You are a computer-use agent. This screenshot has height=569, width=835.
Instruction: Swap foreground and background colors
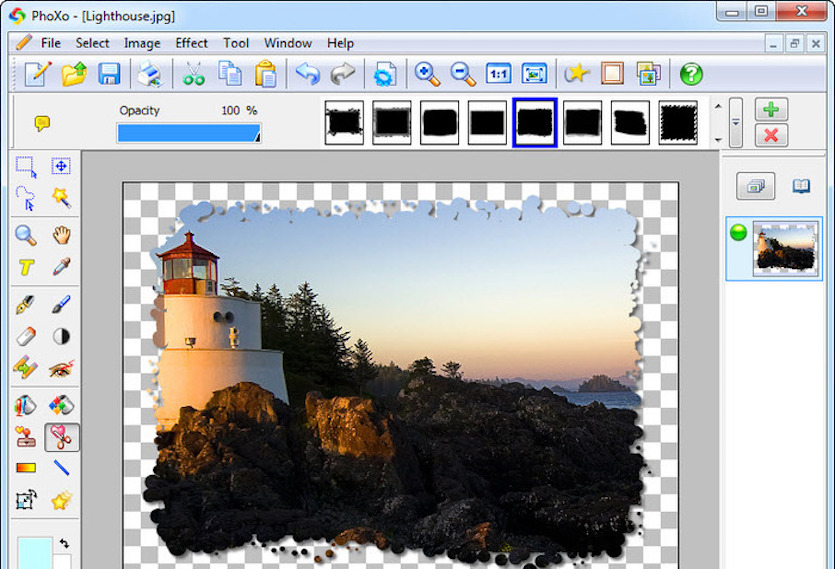click(x=64, y=543)
